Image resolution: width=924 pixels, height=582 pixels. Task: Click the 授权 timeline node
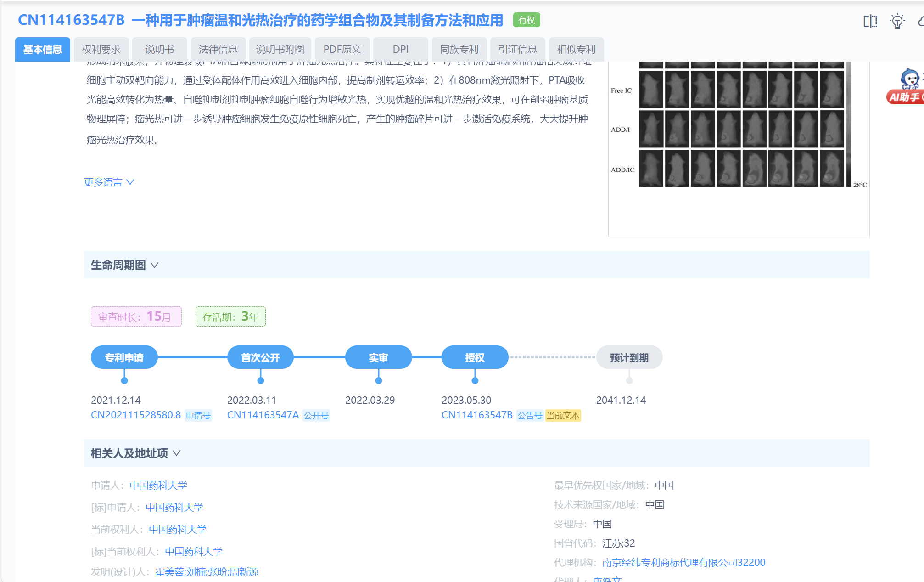pos(475,357)
